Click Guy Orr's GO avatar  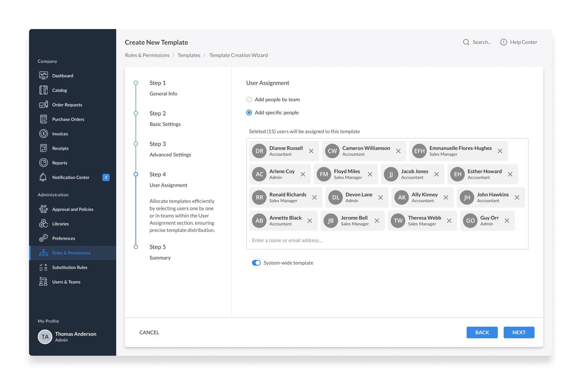470,221
